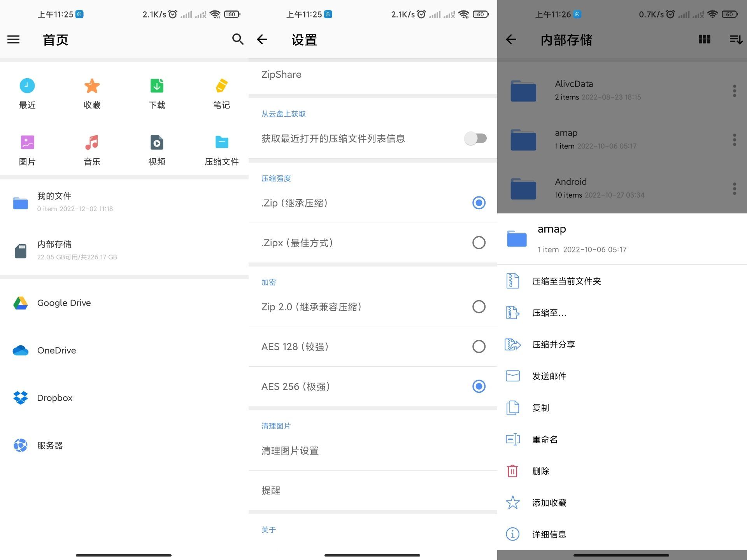Open the AlivcData folder
The image size is (747, 560).
click(611, 91)
